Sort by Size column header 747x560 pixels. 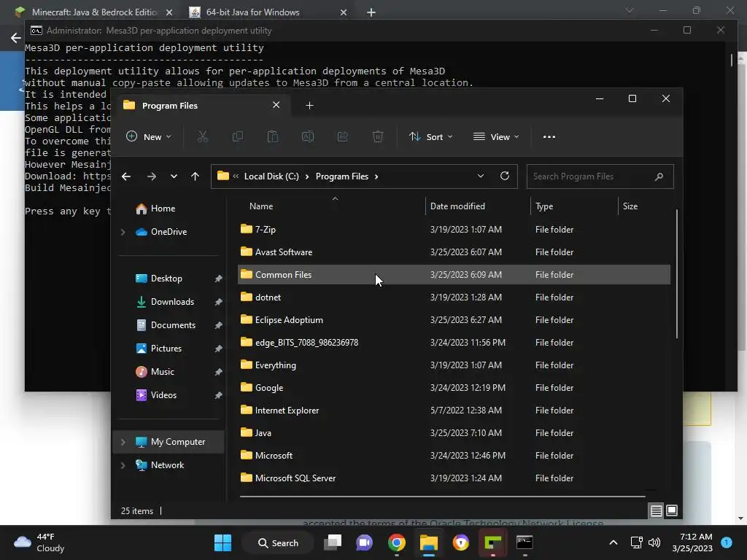(630, 206)
